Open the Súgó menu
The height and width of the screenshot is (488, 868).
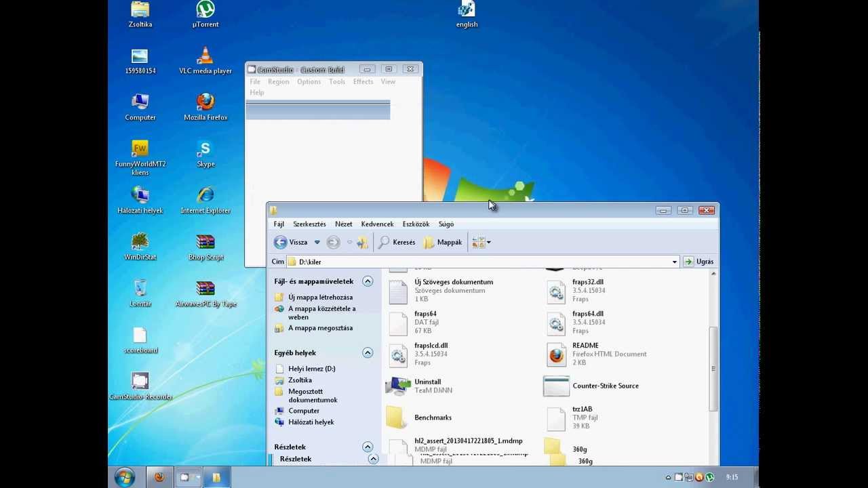[446, 224]
